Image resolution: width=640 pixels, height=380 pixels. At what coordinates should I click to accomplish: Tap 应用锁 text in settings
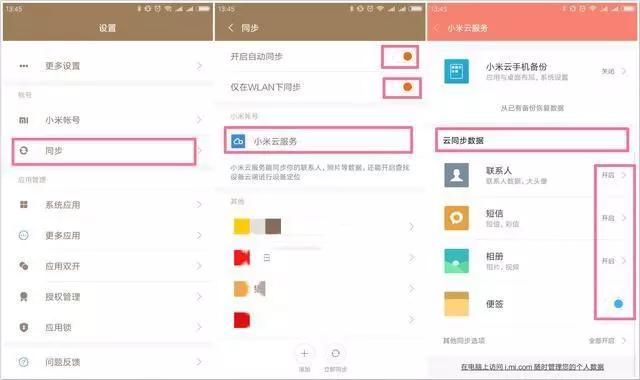pyautogui.click(x=58, y=327)
